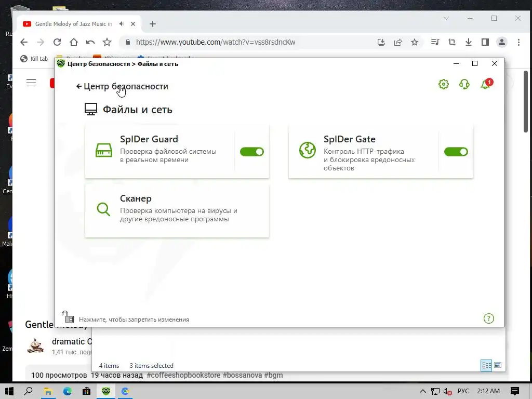The height and width of the screenshot is (399, 532).
Task: Expand the tab search chevron
Action: click(446, 18)
